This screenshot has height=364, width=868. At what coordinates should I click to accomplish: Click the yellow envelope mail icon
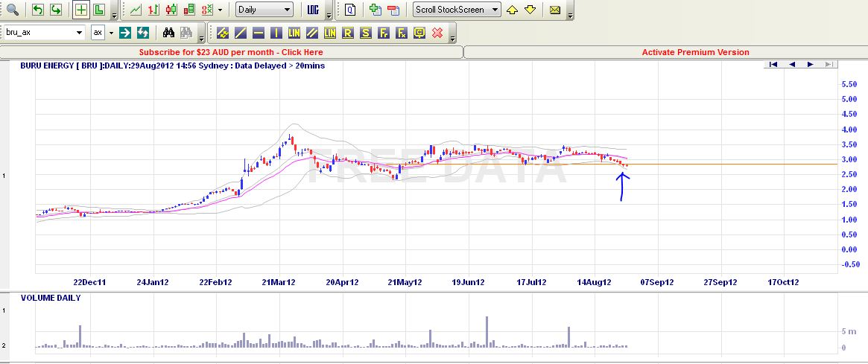tap(555, 10)
